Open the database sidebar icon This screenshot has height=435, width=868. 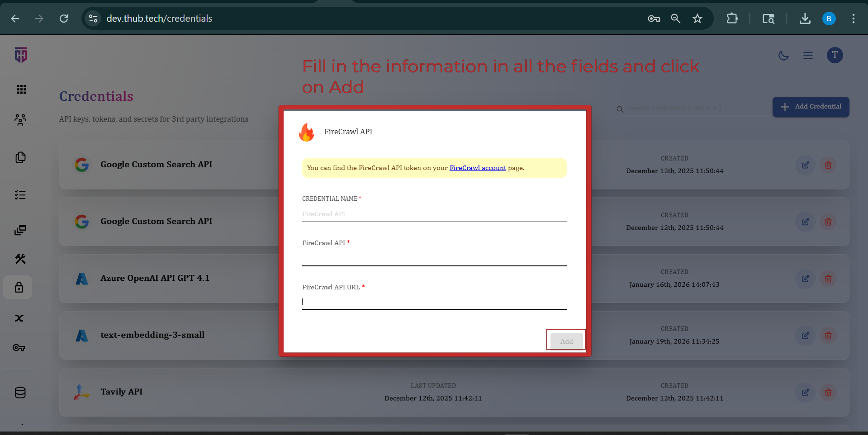click(x=20, y=392)
